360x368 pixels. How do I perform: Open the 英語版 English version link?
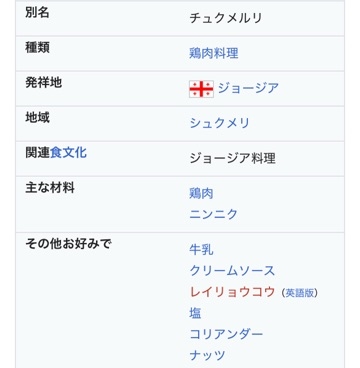(x=300, y=293)
